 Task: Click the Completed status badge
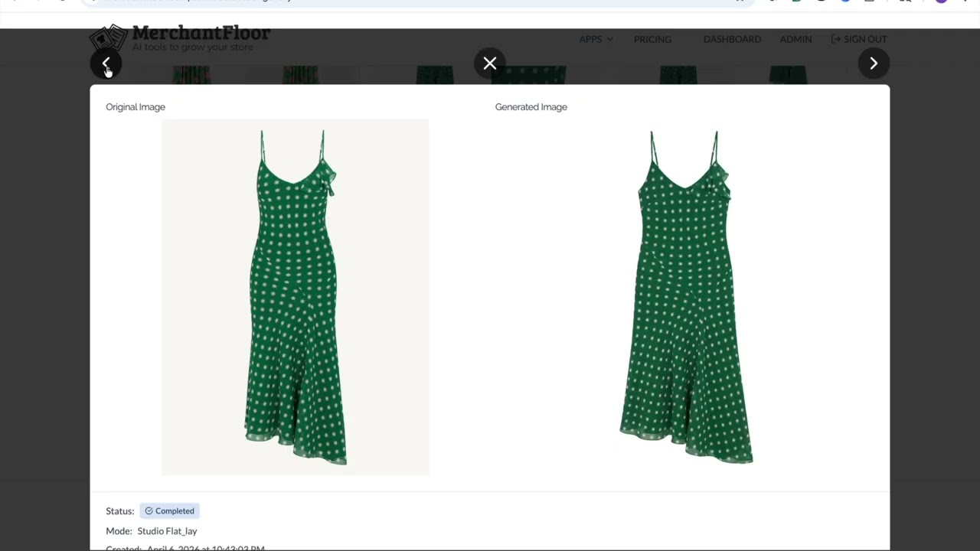tap(169, 510)
